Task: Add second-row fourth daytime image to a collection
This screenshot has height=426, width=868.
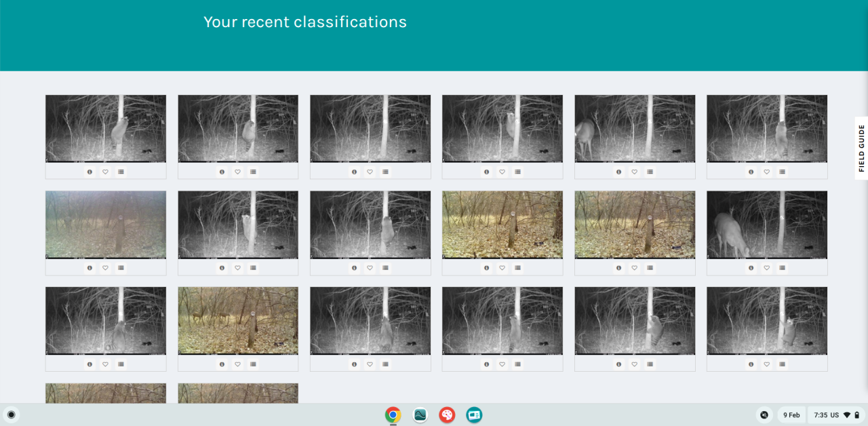Action: click(x=517, y=268)
